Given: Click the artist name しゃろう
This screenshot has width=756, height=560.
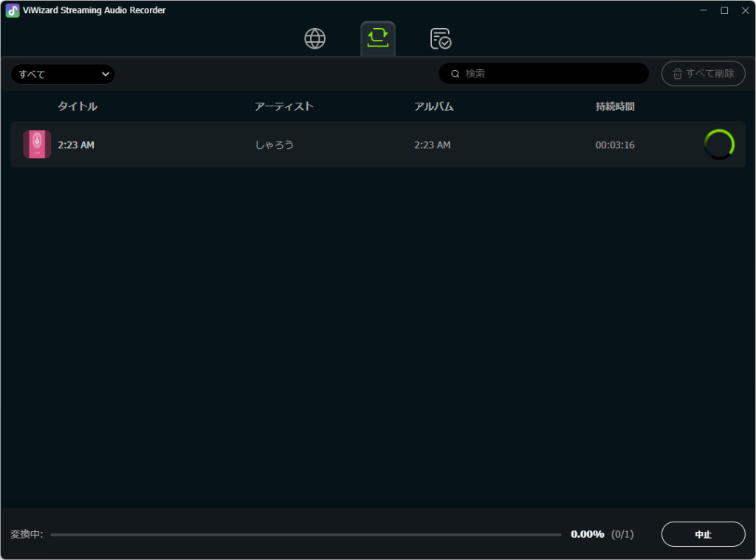Looking at the screenshot, I should 275,145.
